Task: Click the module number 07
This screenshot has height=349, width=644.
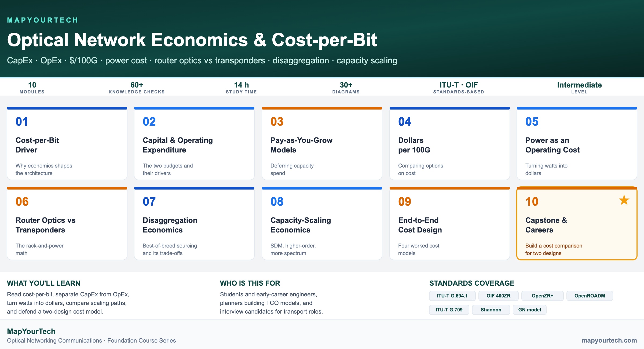Action: pos(149,202)
